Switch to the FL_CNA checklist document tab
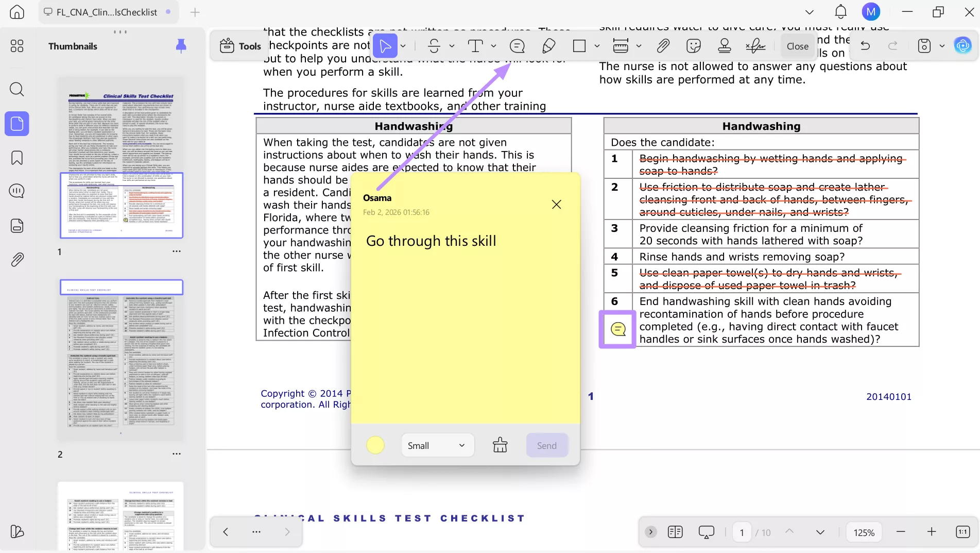 coord(107,11)
